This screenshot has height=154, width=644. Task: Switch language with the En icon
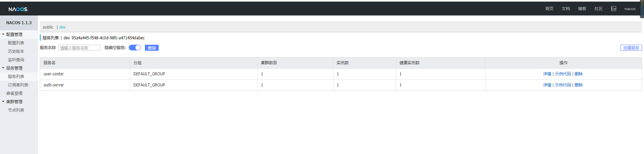613,9
